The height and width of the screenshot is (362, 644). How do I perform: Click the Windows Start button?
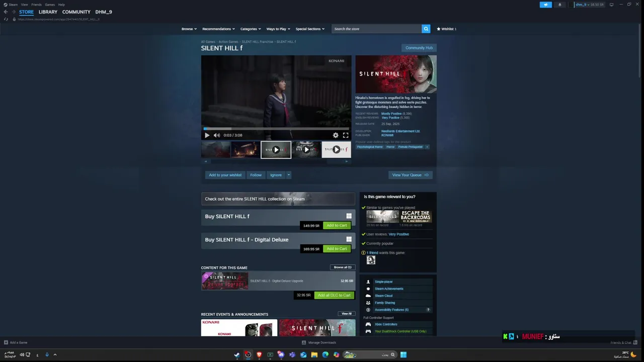coord(404,354)
